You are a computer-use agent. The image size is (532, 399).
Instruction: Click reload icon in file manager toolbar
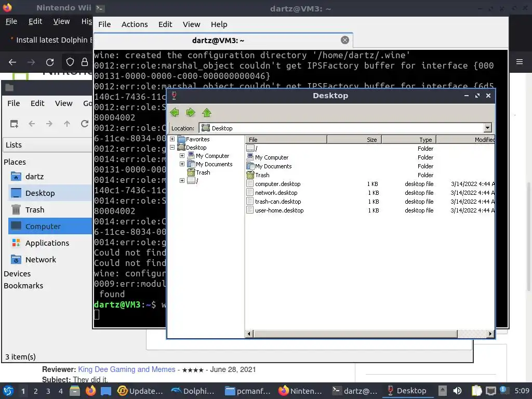pyautogui.click(x=85, y=124)
